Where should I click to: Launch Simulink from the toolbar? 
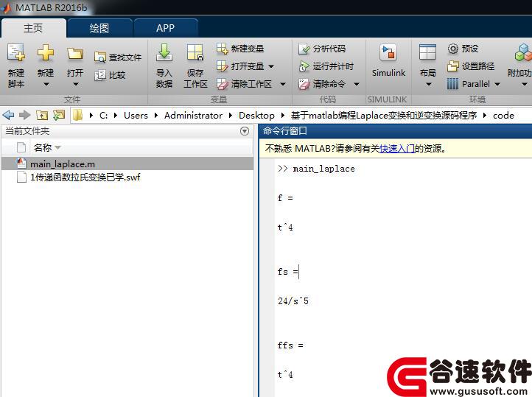tap(388, 61)
